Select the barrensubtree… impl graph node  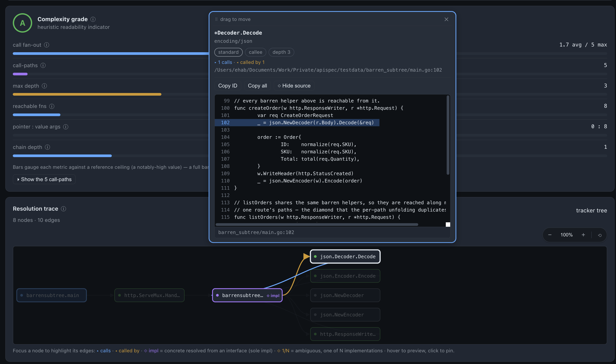tap(247, 295)
